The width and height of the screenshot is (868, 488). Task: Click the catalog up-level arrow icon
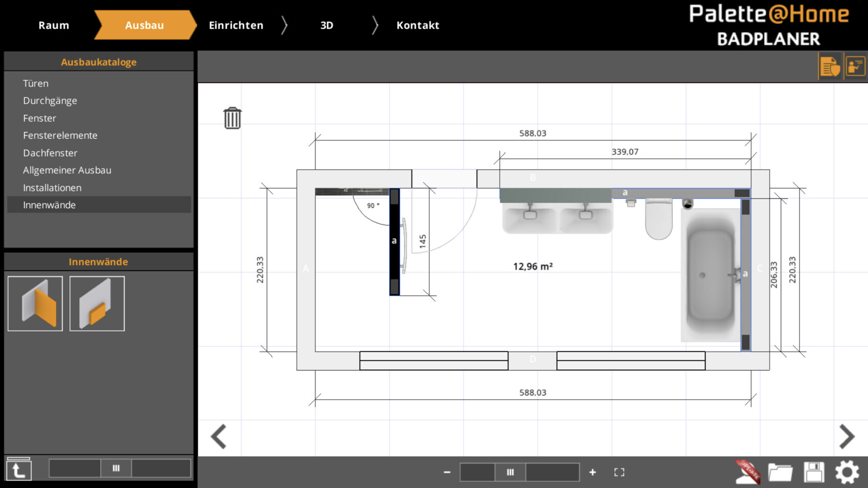19,470
